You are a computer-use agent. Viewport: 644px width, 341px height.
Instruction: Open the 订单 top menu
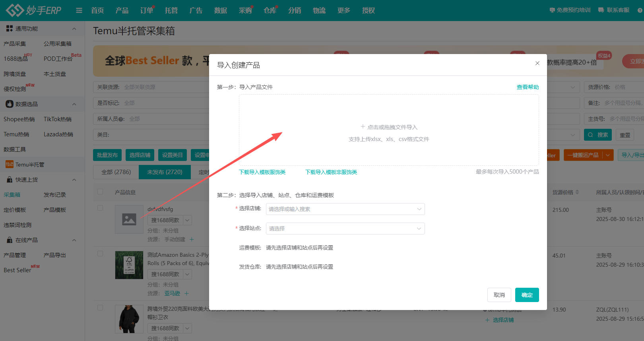pyautogui.click(x=147, y=10)
